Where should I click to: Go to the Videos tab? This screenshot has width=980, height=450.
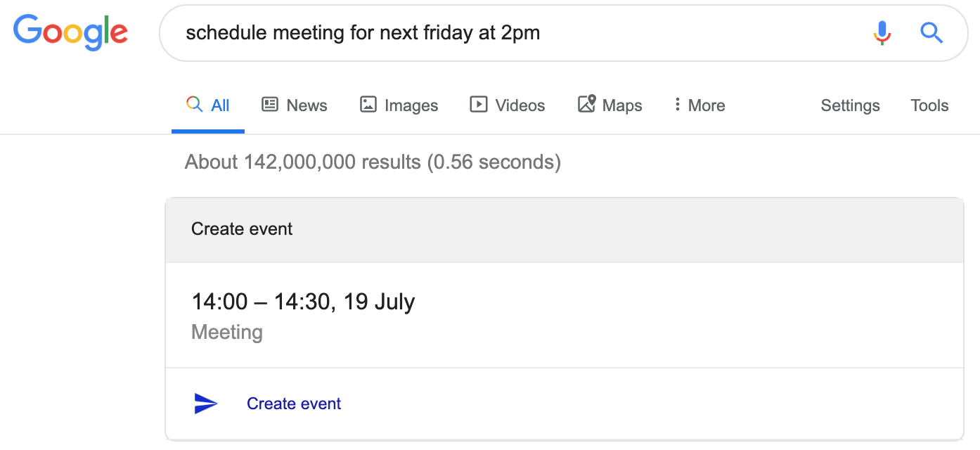(520, 105)
